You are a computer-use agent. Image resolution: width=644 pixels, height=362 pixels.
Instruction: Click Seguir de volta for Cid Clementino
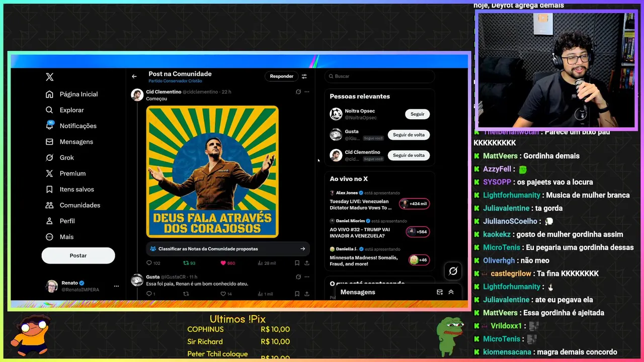[409, 155]
